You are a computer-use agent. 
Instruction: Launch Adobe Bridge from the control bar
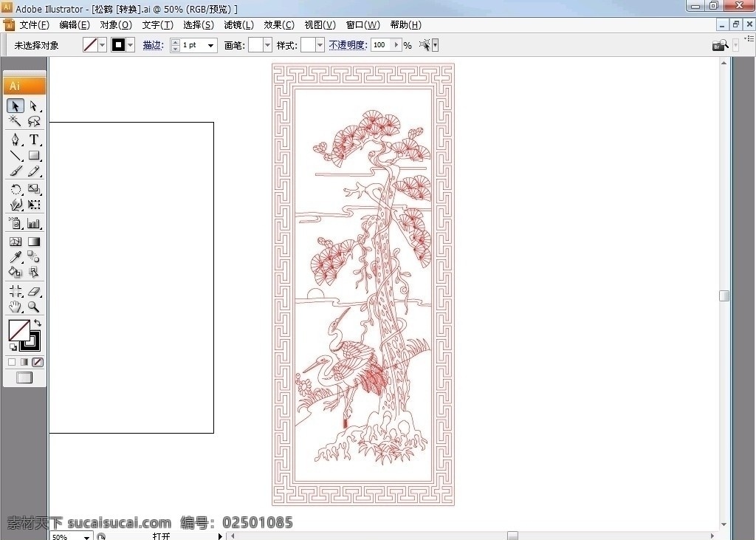pyautogui.click(x=721, y=45)
